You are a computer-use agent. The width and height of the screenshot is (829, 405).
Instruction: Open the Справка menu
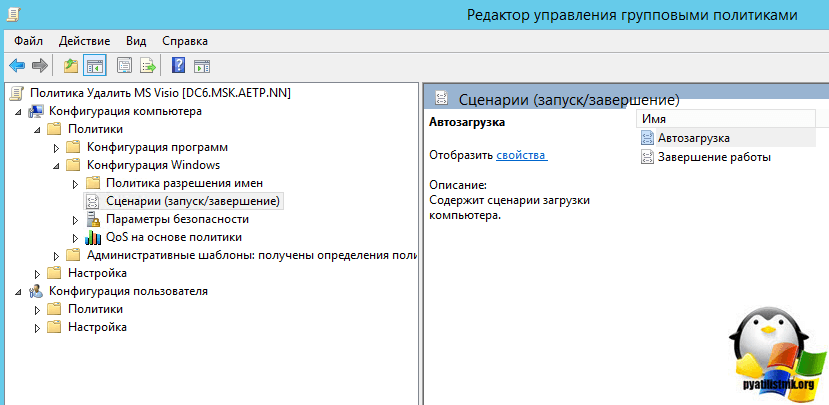click(x=184, y=41)
